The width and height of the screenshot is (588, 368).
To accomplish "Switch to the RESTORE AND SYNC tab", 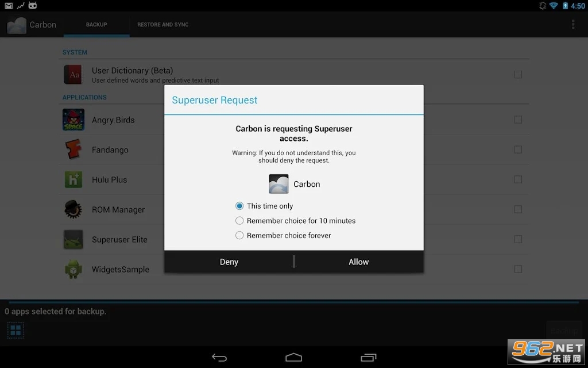I will (x=163, y=25).
